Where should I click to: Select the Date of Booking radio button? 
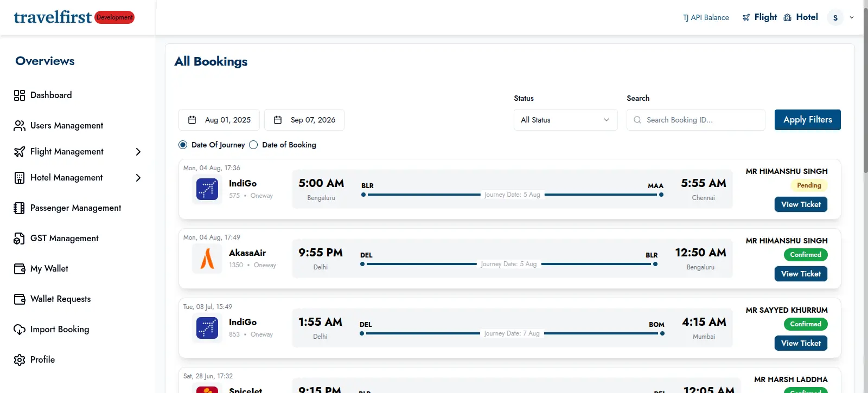click(x=253, y=145)
